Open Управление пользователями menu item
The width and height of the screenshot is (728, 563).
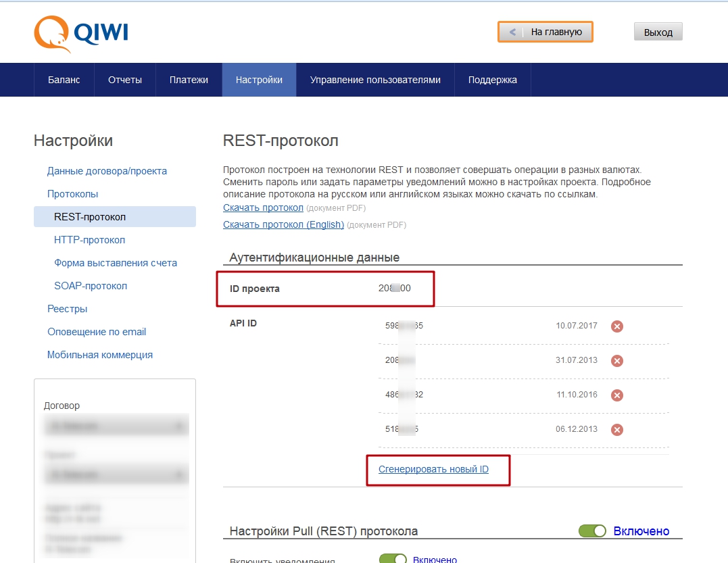[x=375, y=80]
